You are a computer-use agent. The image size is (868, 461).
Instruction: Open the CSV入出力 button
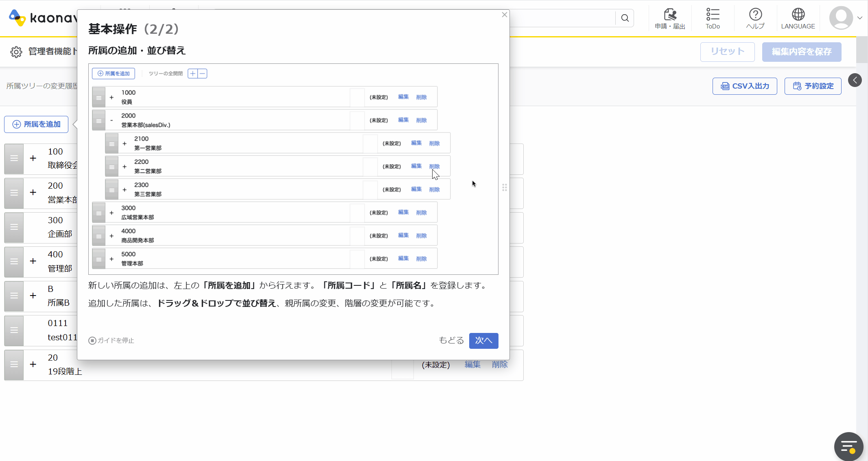coord(745,86)
